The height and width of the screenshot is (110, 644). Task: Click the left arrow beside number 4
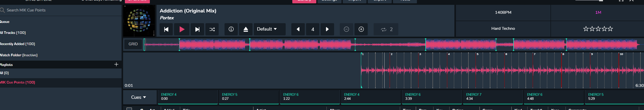(x=298, y=29)
